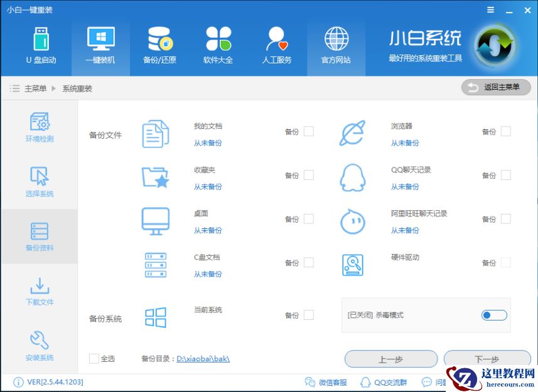The height and width of the screenshot is (392, 538).
Task: Enable backup of 我的文档 documents
Action: [x=309, y=132]
